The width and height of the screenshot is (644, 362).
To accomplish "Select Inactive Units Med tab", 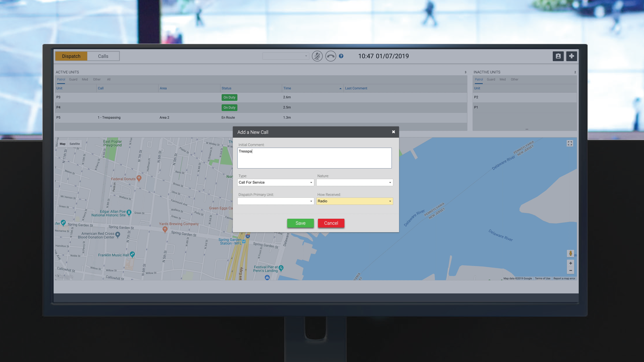I will (502, 79).
